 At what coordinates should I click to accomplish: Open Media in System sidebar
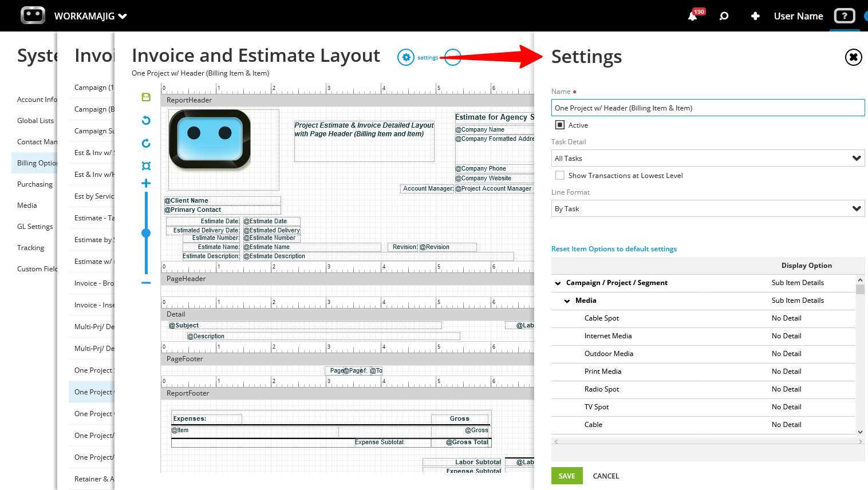27,206
